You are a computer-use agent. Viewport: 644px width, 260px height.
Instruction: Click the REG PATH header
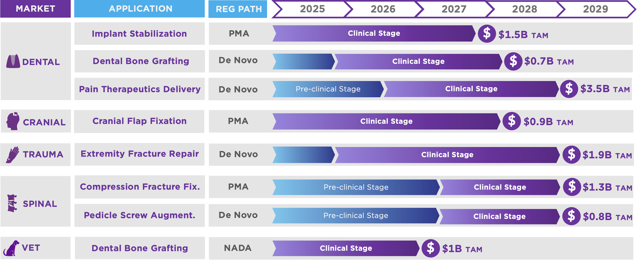[x=238, y=9]
